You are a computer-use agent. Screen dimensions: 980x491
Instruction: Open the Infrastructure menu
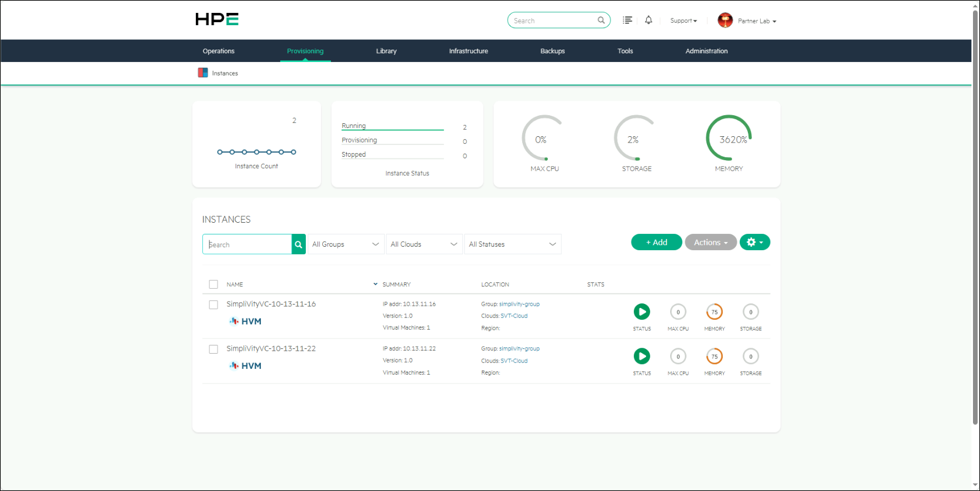pyautogui.click(x=468, y=51)
